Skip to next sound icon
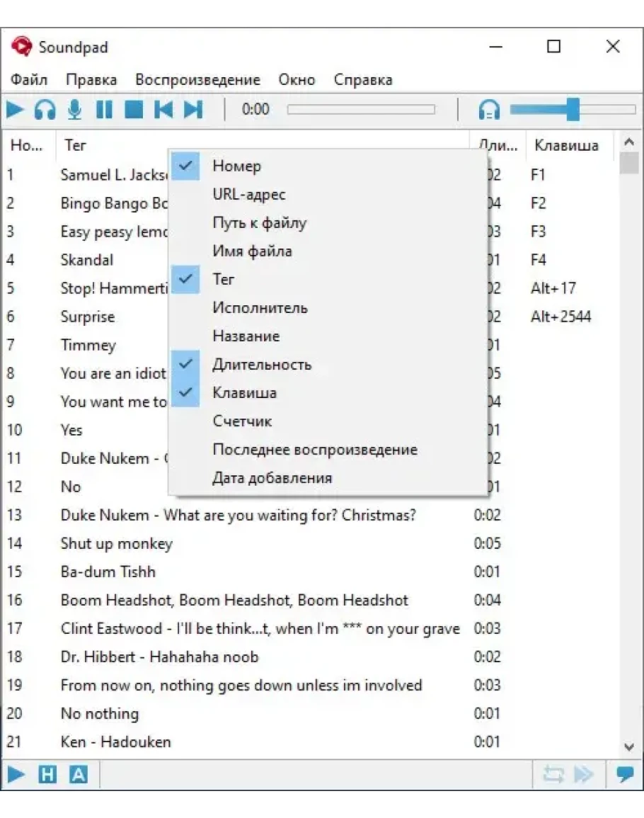The height and width of the screenshot is (818, 644). [x=193, y=110]
